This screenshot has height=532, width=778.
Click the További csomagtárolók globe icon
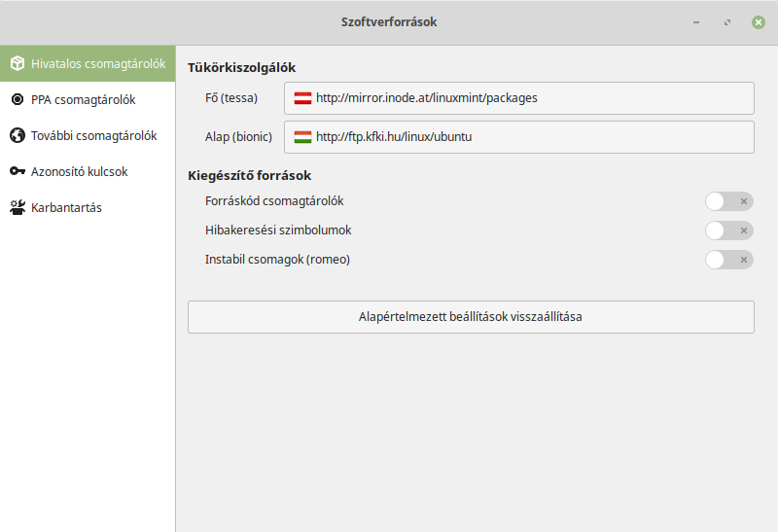click(18, 135)
